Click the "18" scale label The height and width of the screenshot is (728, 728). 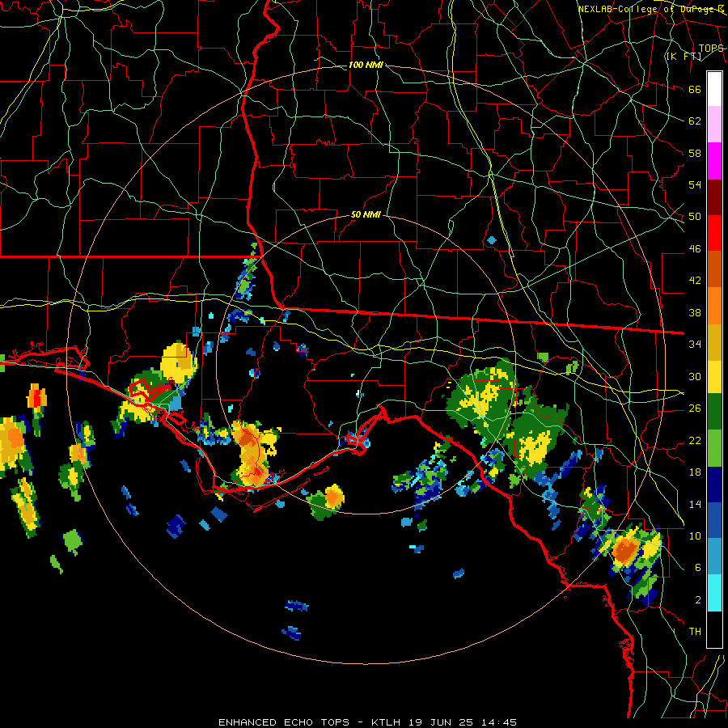tap(695, 472)
